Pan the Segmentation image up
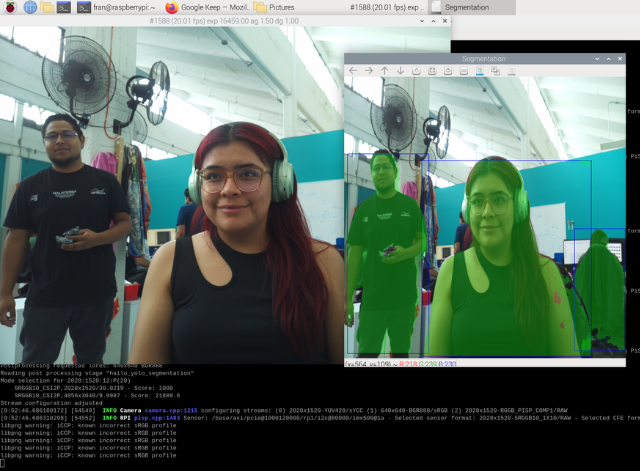This screenshot has height=471, width=640. tap(384, 71)
